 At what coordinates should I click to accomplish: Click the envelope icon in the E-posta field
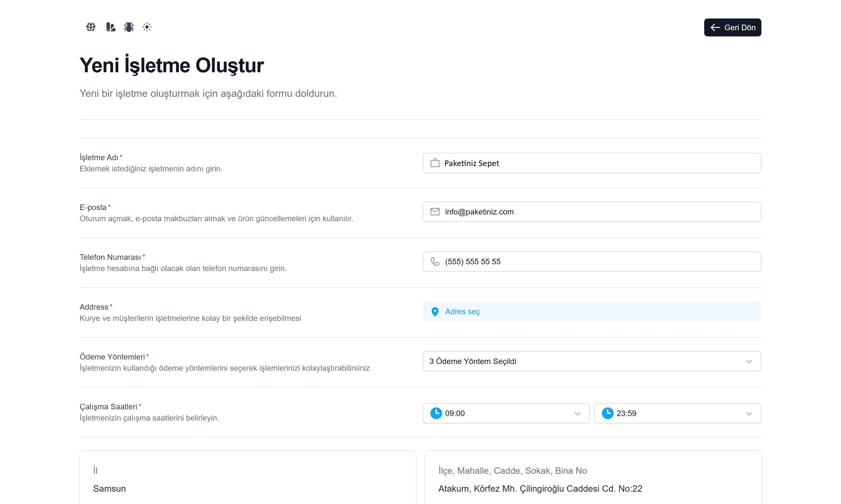(435, 212)
